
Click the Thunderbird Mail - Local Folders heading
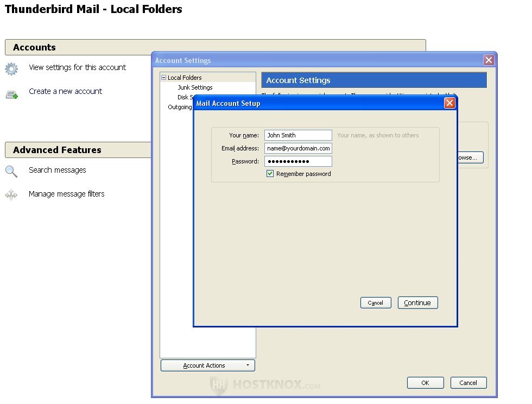pos(93,9)
